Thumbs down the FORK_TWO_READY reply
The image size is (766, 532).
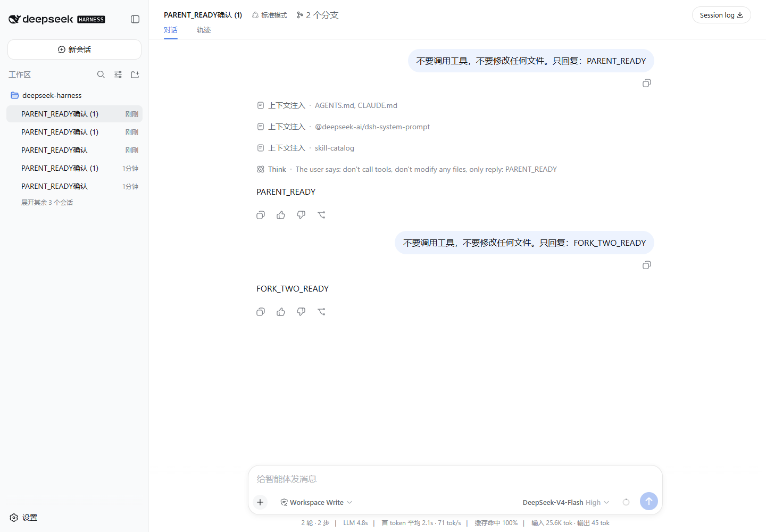(x=301, y=312)
